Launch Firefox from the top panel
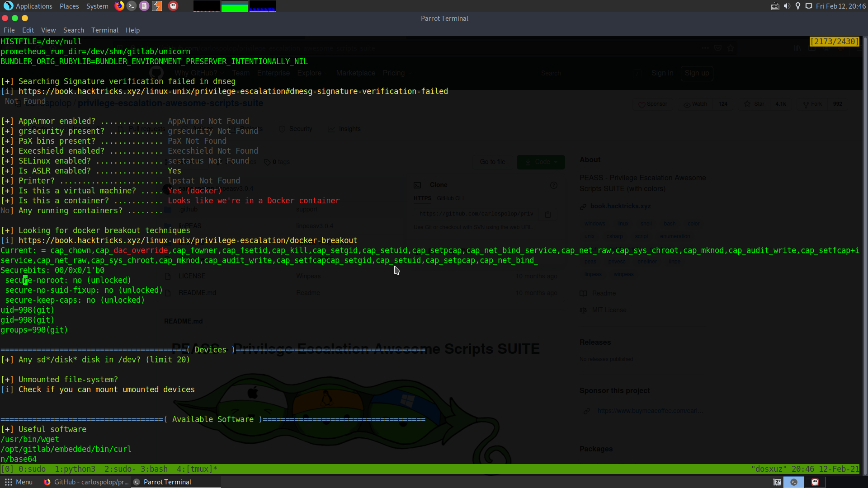 coord(119,6)
